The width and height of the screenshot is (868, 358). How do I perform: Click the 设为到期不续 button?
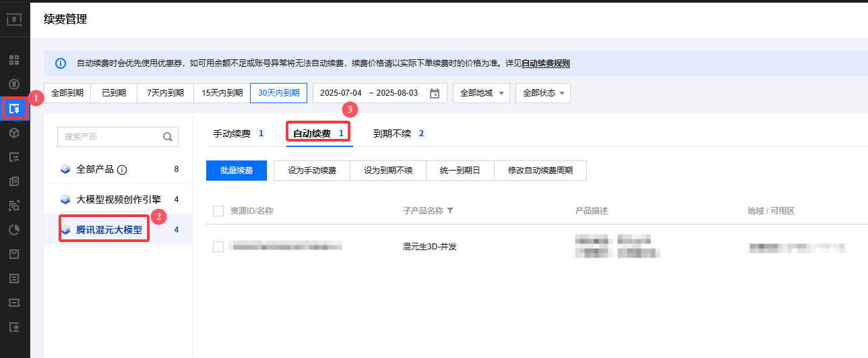click(x=388, y=171)
